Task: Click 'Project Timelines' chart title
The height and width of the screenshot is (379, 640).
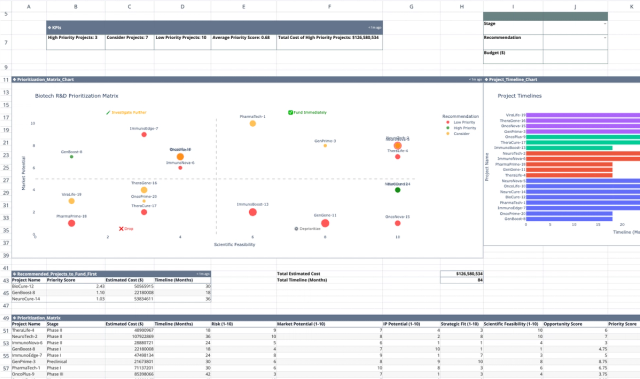Action: tap(520, 96)
